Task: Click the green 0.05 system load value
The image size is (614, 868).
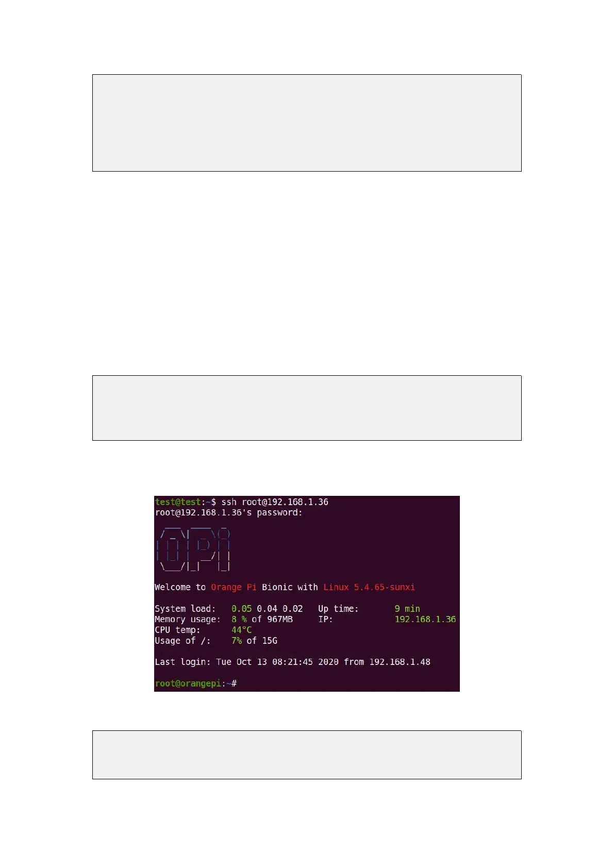Action: click(241, 609)
